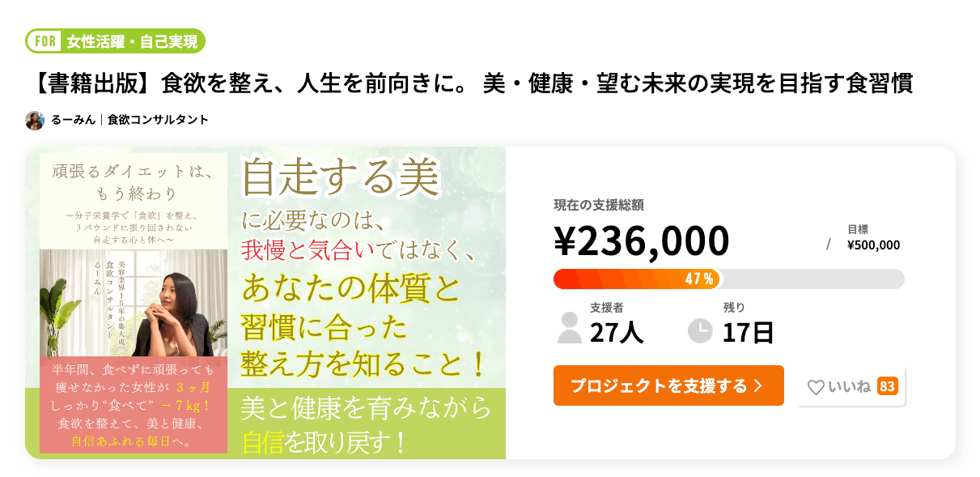Image resolution: width=980 pixels, height=477 pixels.
Task: Click the るーみん author avatar
Action: pyautogui.click(x=35, y=120)
